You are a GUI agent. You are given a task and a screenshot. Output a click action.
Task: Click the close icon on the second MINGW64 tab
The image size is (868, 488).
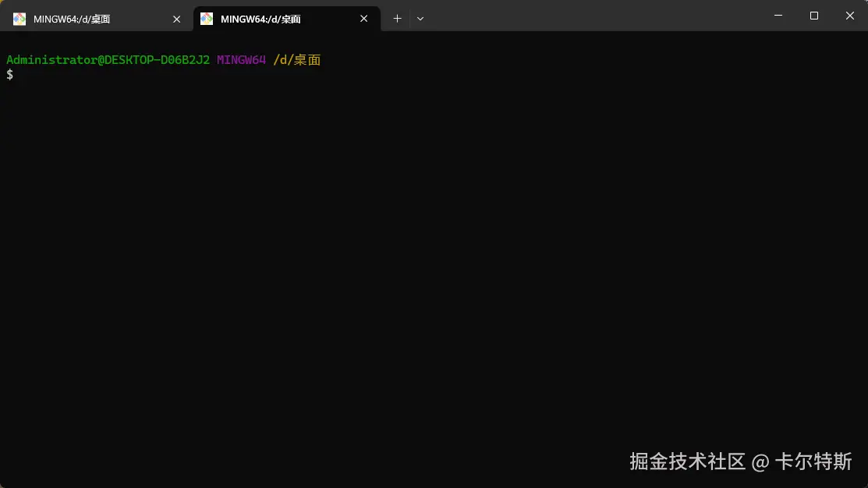(363, 19)
